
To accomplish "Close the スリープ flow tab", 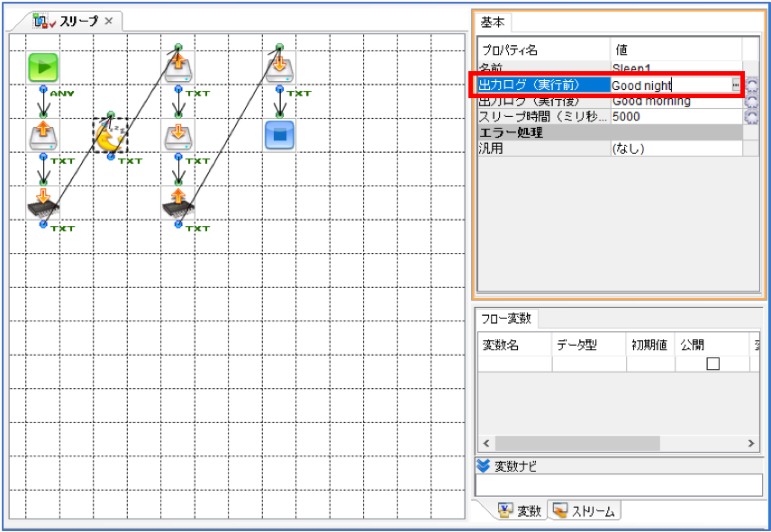I will pyautogui.click(x=109, y=21).
